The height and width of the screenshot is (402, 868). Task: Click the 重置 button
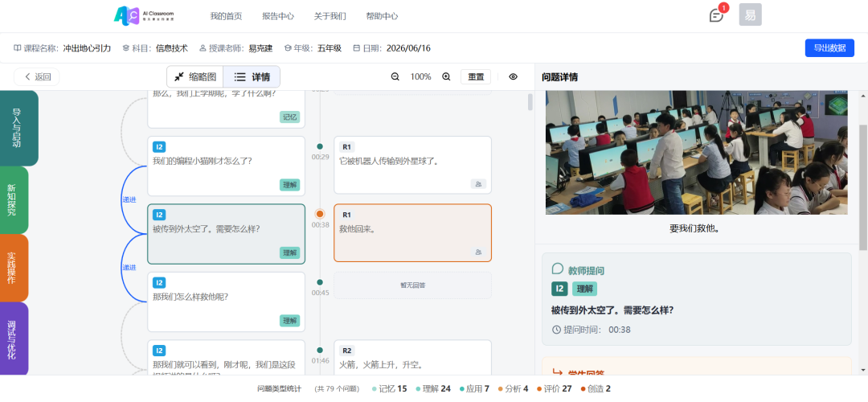pos(476,77)
